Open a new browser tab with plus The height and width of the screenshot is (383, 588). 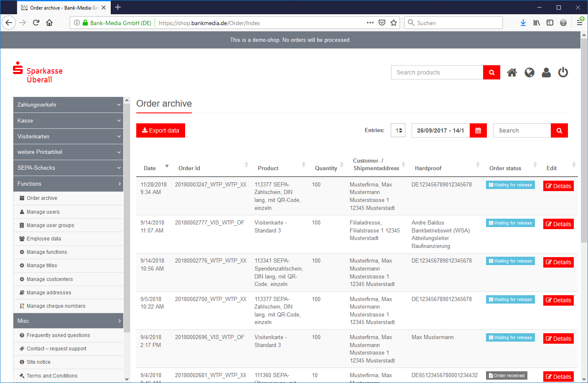pos(118,7)
